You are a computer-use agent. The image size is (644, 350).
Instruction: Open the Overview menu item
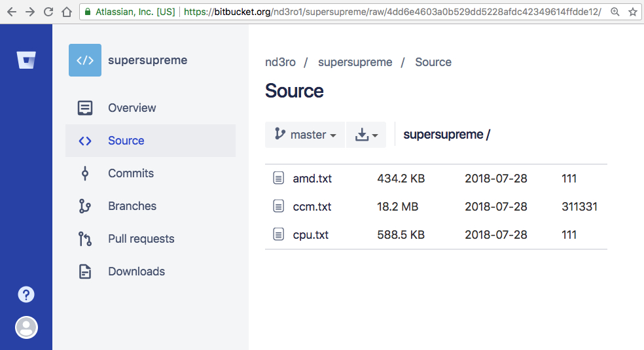click(x=151, y=108)
